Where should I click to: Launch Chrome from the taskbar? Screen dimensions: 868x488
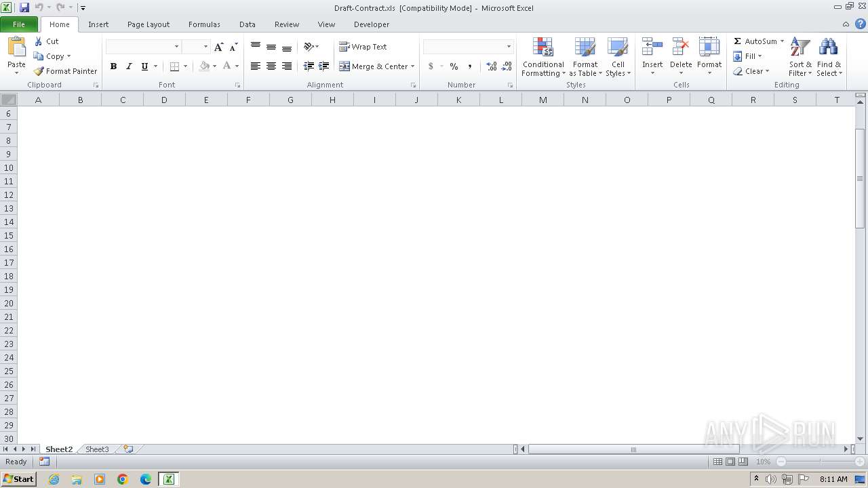123,479
